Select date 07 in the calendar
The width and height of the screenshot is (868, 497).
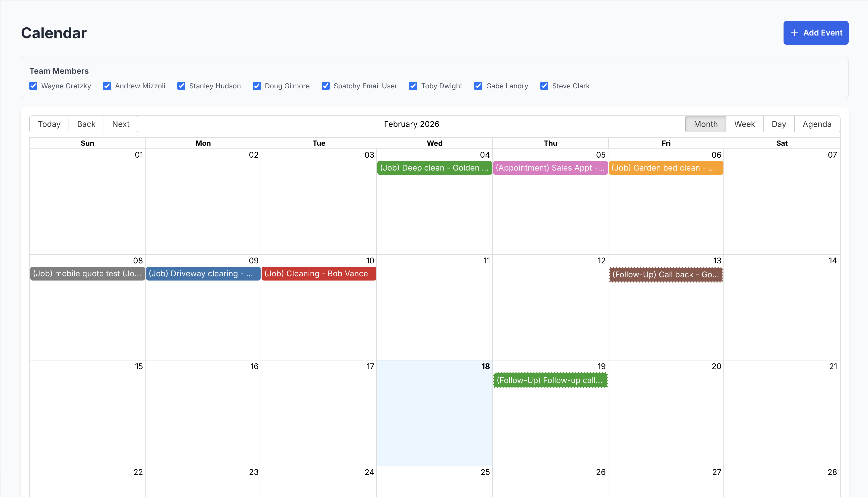click(832, 155)
